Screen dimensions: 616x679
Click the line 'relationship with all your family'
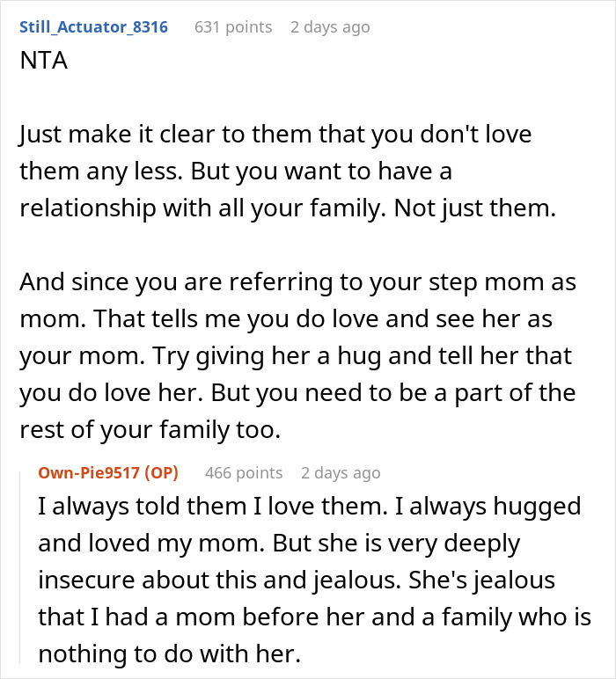[288, 208]
